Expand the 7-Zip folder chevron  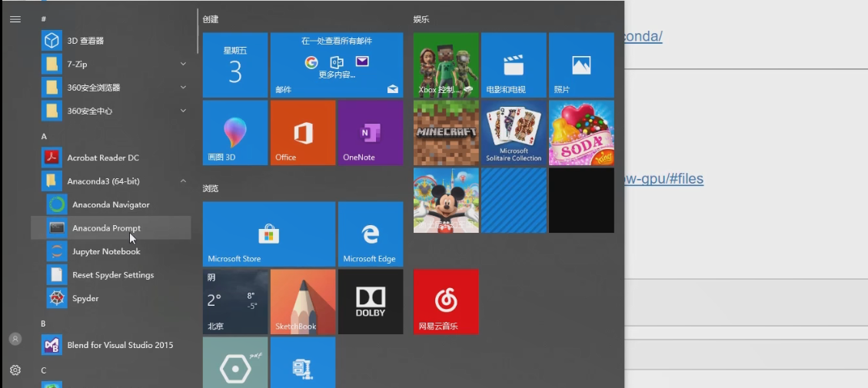click(183, 65)
